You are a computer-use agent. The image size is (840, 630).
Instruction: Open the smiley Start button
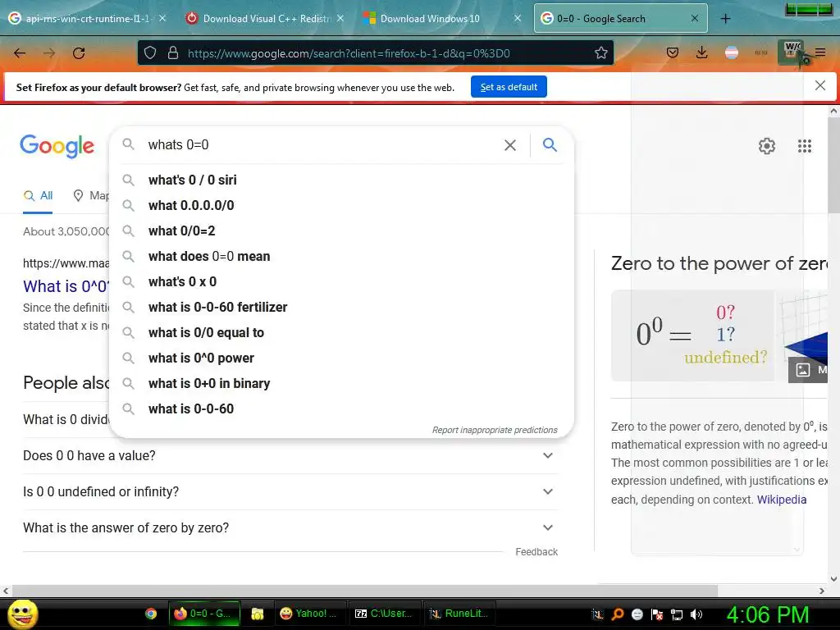(x=22, y=614)
